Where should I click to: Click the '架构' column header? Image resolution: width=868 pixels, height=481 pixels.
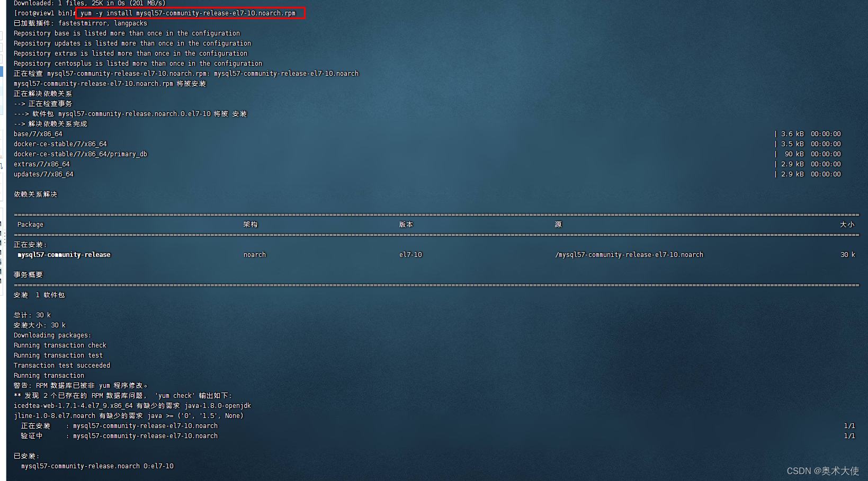(x=250, y=225)
